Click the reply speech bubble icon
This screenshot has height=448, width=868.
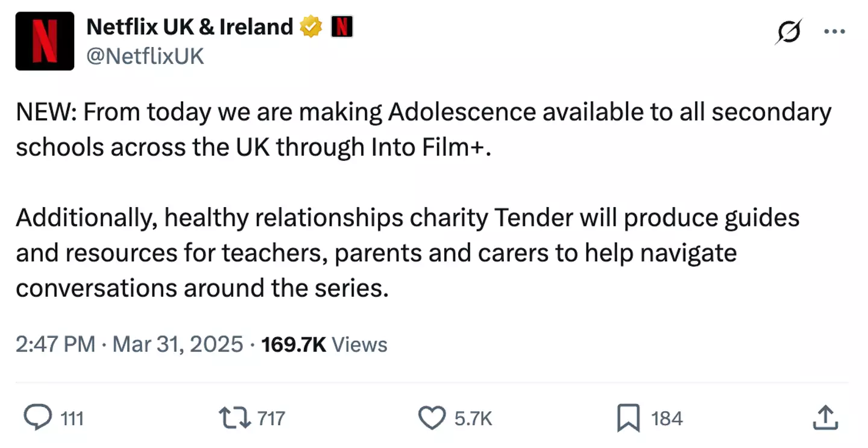pyautogui.click(x=37, y=417)
